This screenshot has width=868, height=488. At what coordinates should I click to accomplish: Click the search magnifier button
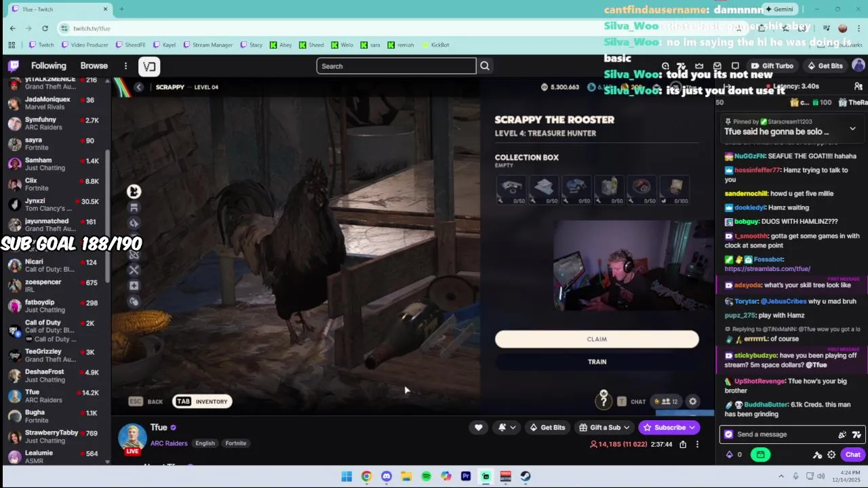(x=485, y=66)
